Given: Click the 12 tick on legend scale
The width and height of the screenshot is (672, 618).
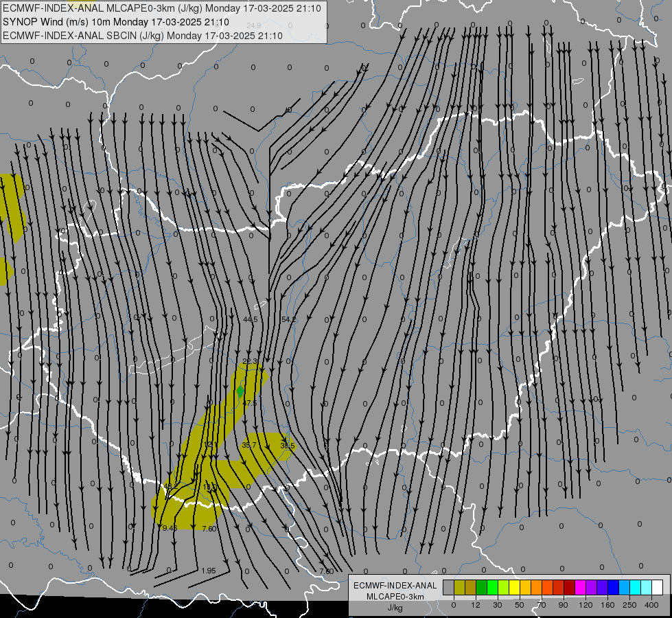Looking at the screenshot, I should coord(476,605).
